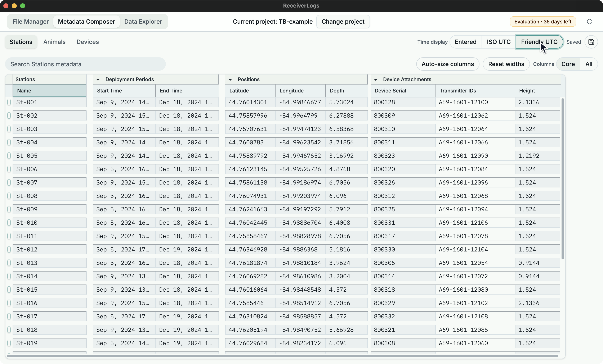603x364 pixels.
Task: Select the row handle for St-016
Action: coord(9,303)
